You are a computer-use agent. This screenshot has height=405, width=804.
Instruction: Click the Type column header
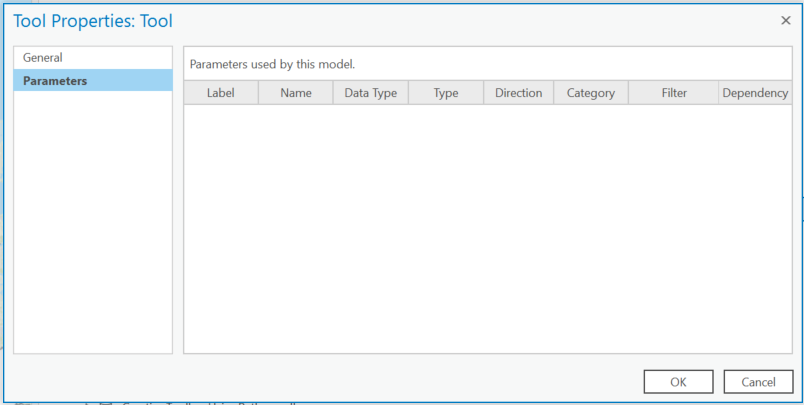(x=446, y=93)
